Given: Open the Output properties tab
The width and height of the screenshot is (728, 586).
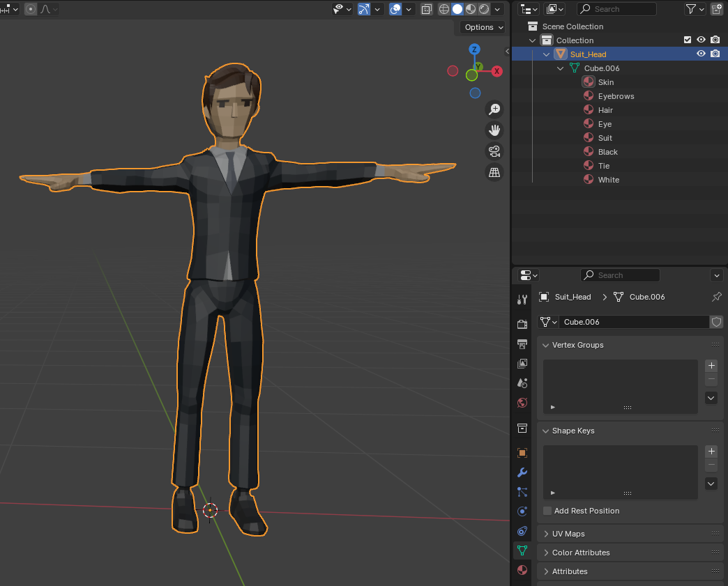Looking at the screenshot, I should 522,344.
